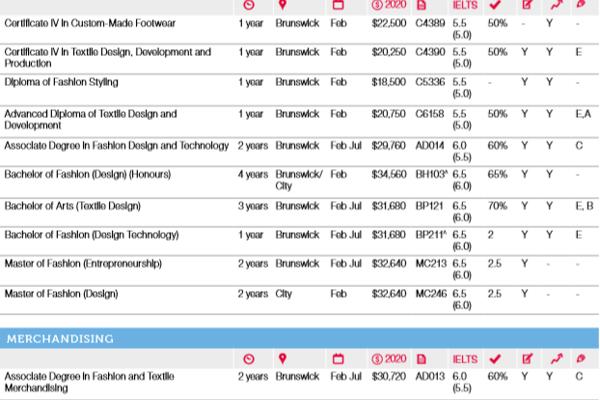The width and height of the screenshot is (600, 400).
Task: Click the pencil edit icon in Merchandising header
Action: coord(527,359)
